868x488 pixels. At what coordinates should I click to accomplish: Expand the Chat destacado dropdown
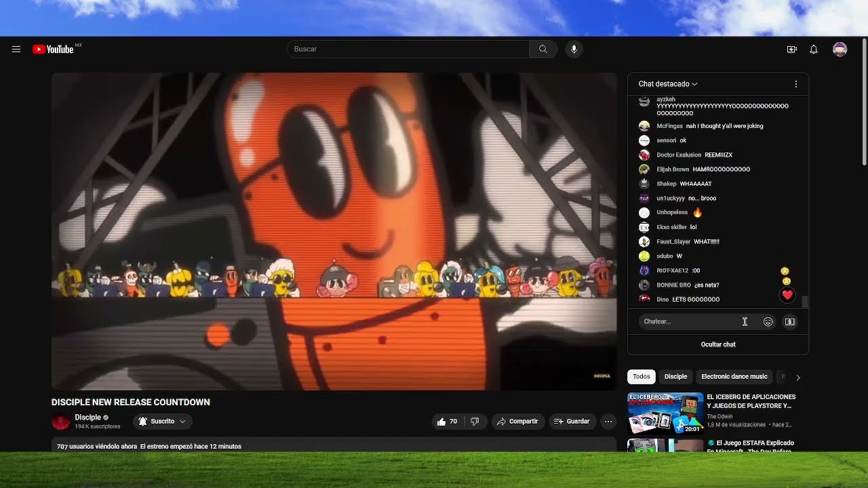pyautogui.click(x=669, y=84)
